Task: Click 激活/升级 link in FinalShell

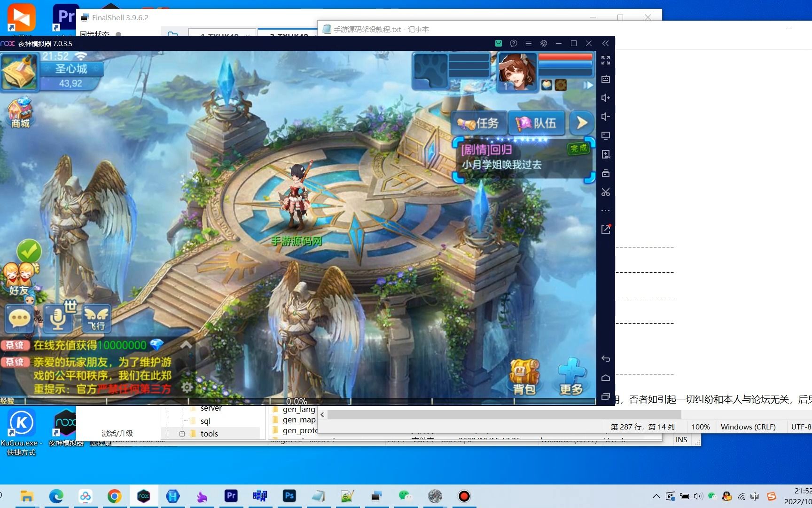Action: coord(117,433)
